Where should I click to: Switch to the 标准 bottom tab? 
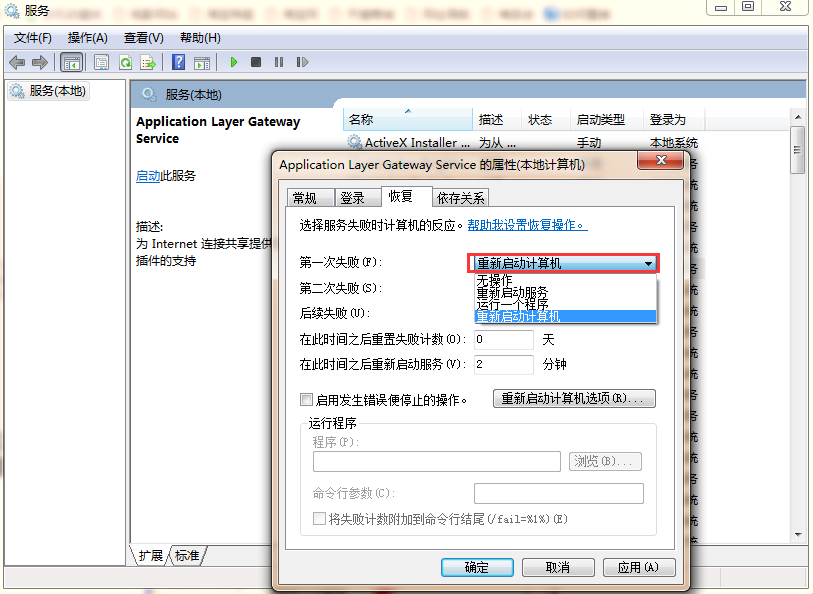click(x=187, y=556)
